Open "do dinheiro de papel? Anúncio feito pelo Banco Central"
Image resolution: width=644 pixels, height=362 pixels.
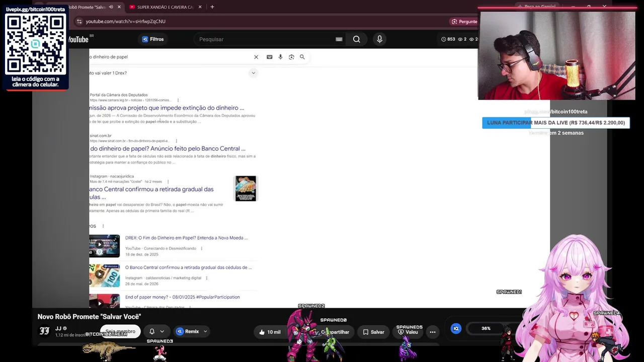(x=168, y=148)
